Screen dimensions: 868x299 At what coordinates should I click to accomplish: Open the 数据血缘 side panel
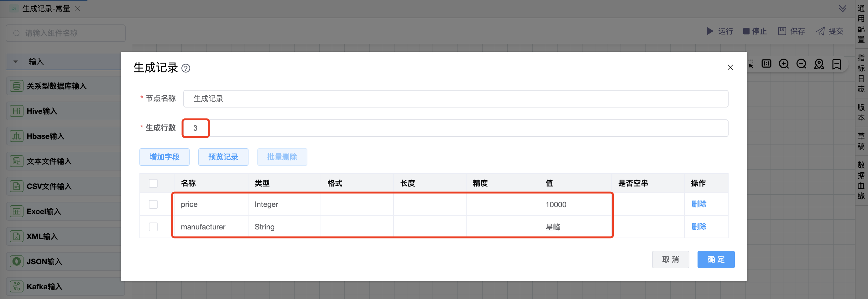pos(861,180)
